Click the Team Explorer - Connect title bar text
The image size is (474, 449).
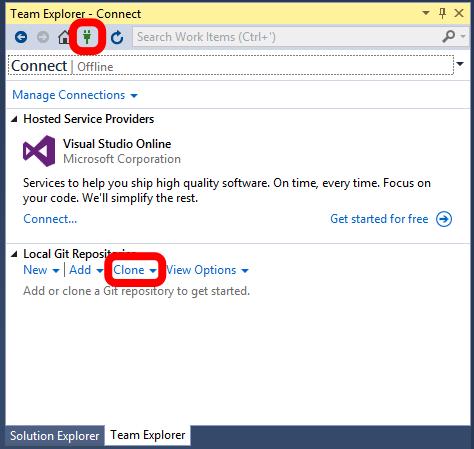point(76,14)
